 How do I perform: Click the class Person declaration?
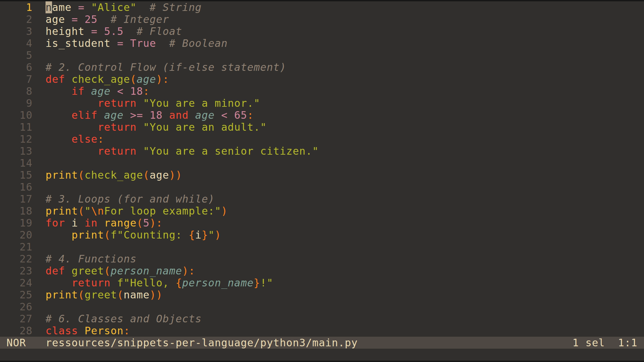[x=87, y=330]
